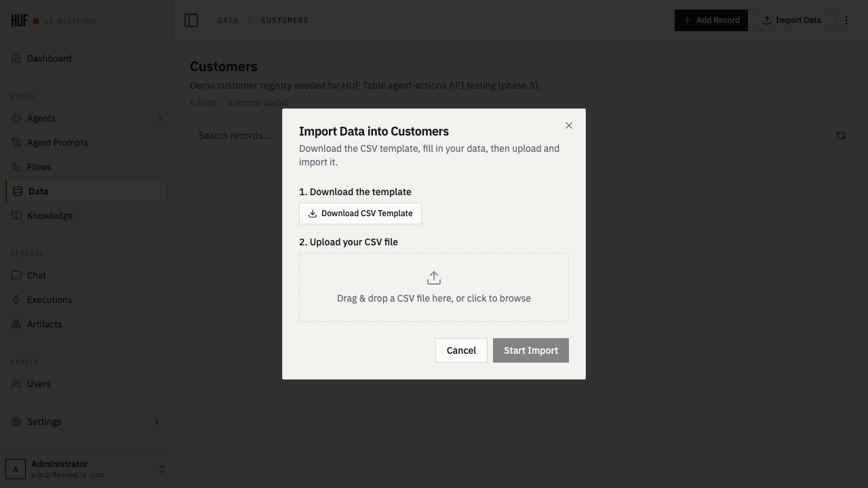The height and width of the screenshot is (488, 868).
Task: Click the download icon on template button
Action: point(313,213)
